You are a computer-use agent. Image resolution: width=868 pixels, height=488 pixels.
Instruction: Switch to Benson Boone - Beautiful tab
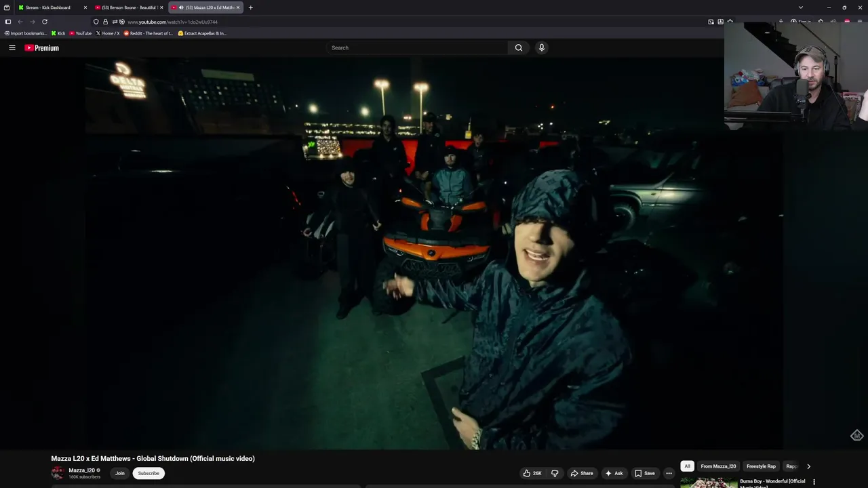tap(129, 7)
